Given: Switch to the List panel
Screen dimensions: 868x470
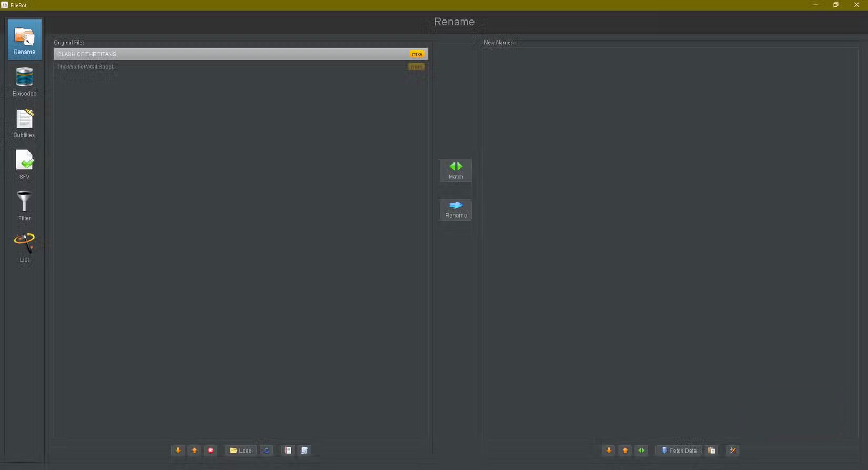Looking at the screenshot, I should click(x=25, y=248).
